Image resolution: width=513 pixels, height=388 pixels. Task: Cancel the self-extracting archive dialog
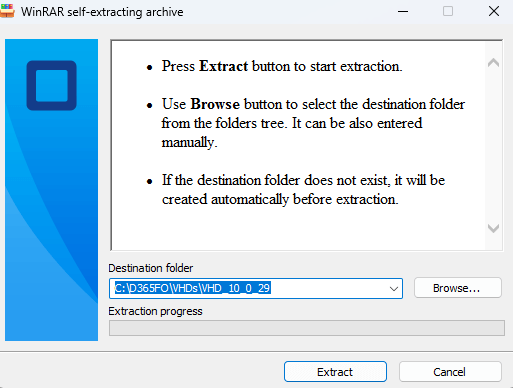pyautogui.click(x=450, y=372)
